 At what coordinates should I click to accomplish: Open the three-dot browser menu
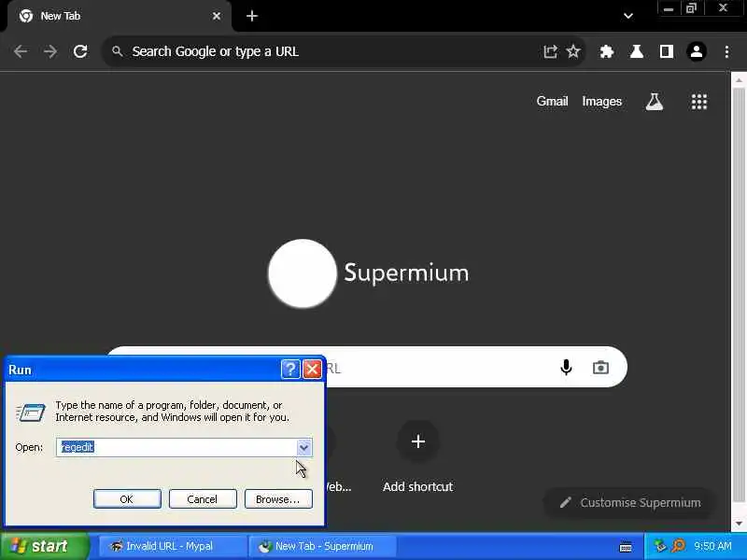(x=726, y=51)
